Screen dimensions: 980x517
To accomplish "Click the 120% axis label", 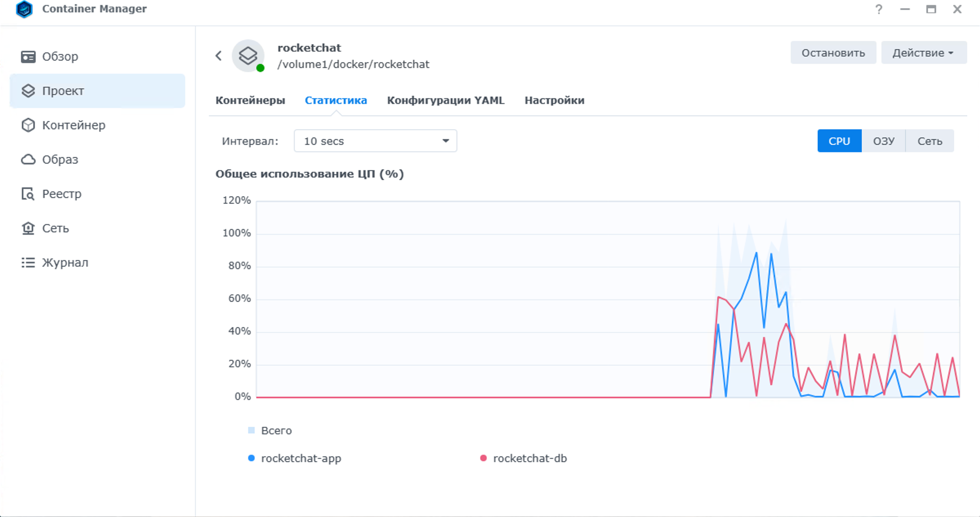I will pos(237,200).
